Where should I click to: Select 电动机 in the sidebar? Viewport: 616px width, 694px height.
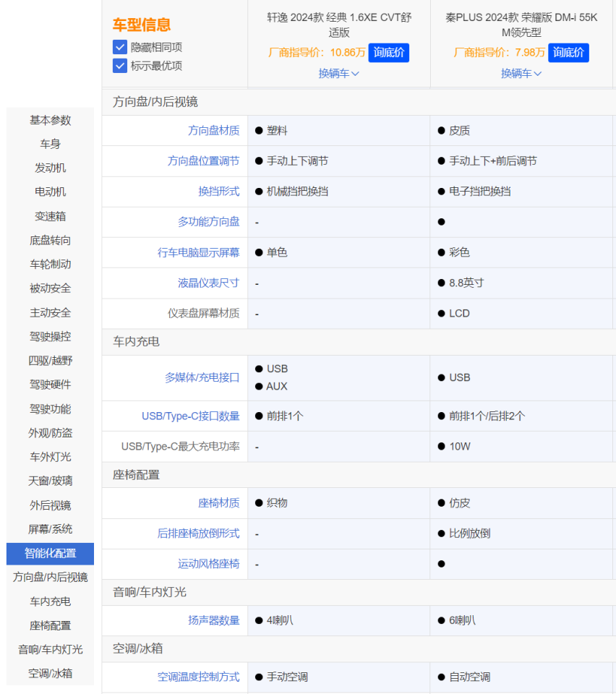coord(50,192)
